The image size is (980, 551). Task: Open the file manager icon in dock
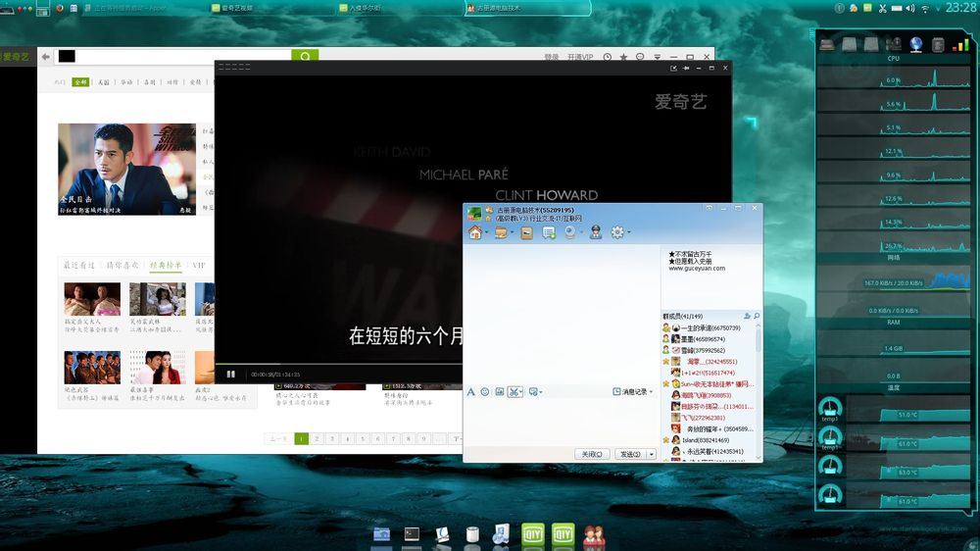(x=381, y=534)
